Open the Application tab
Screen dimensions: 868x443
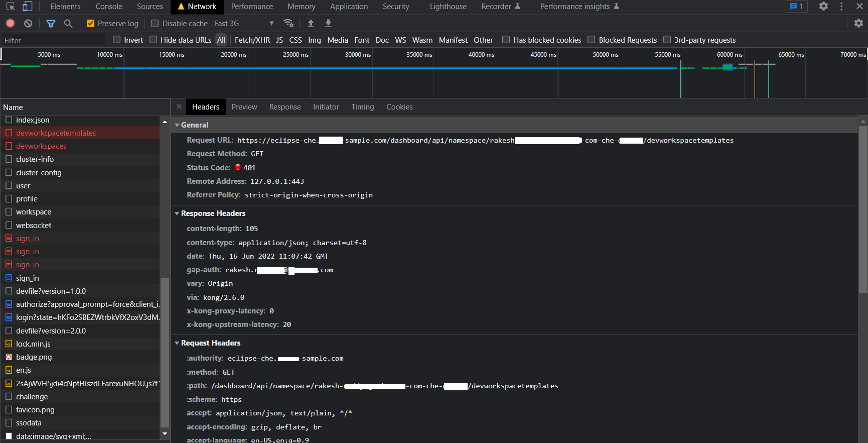click(x=349, y=7)
